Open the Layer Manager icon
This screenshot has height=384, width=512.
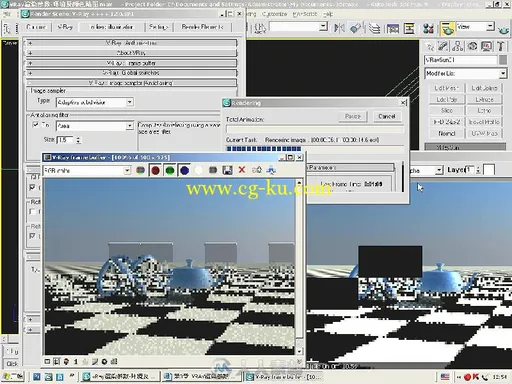coord(374,28)
